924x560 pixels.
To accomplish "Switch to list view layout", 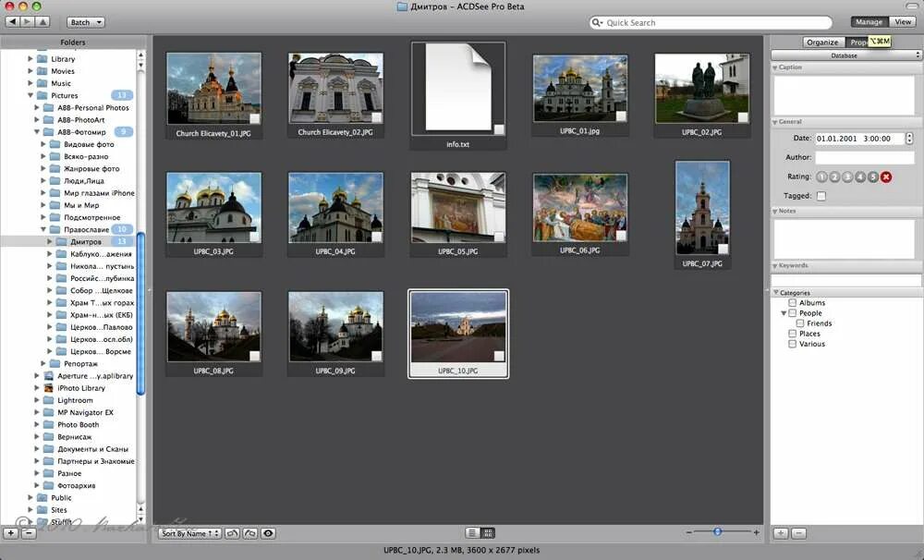I will [472, 533].
